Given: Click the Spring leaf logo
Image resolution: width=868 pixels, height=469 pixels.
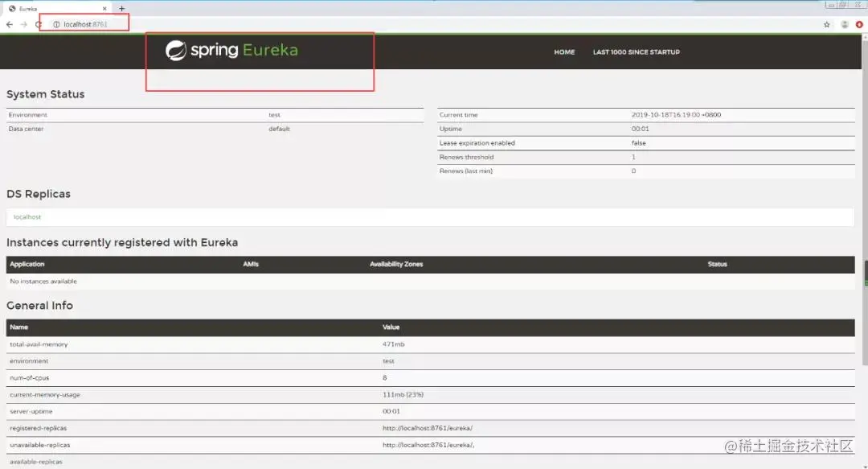Looking at the screenshot, I should [176, 51].
